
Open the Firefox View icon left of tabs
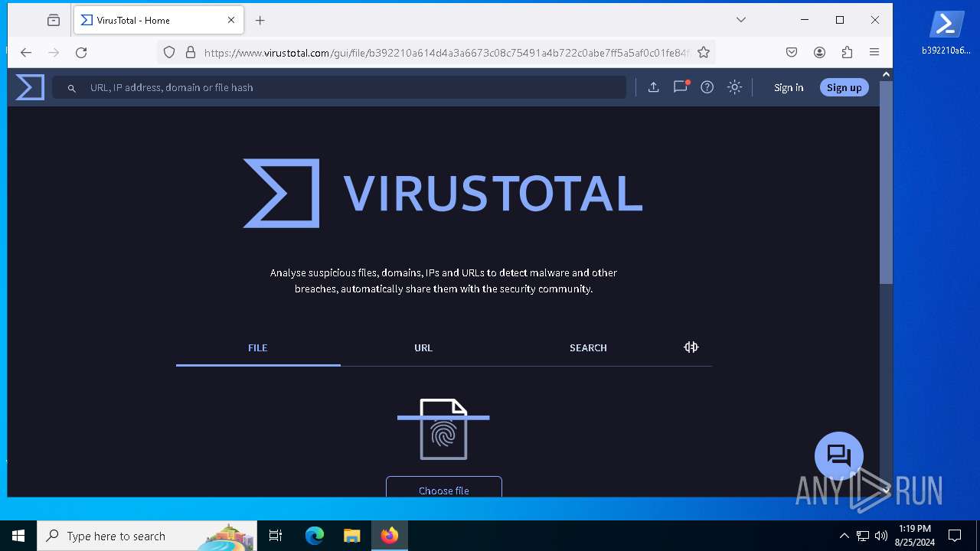(x=54, y=20)
